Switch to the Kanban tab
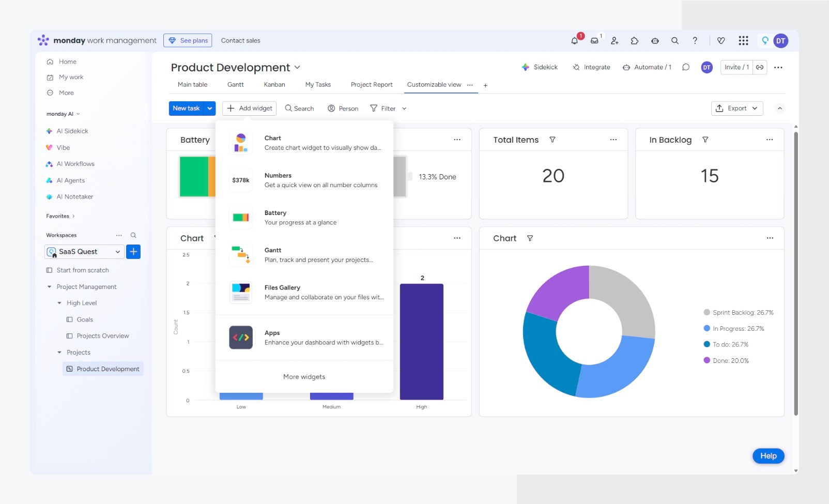 point(274,85)
